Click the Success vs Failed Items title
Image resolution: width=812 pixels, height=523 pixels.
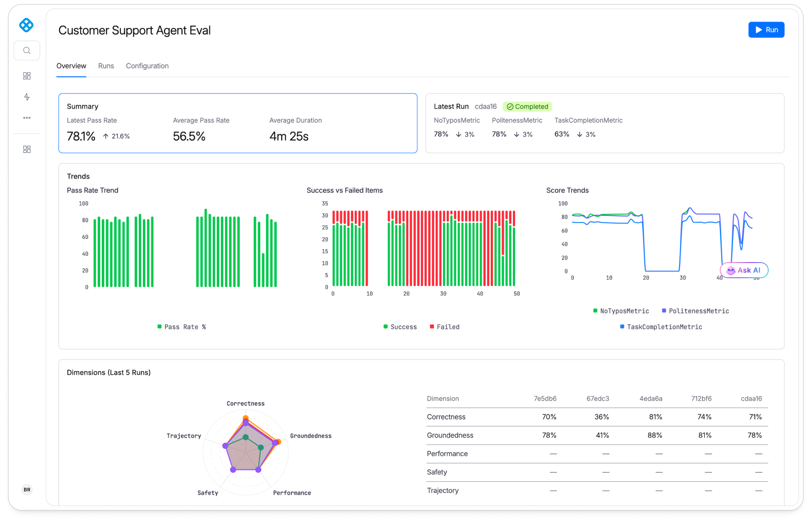point(345,190)
